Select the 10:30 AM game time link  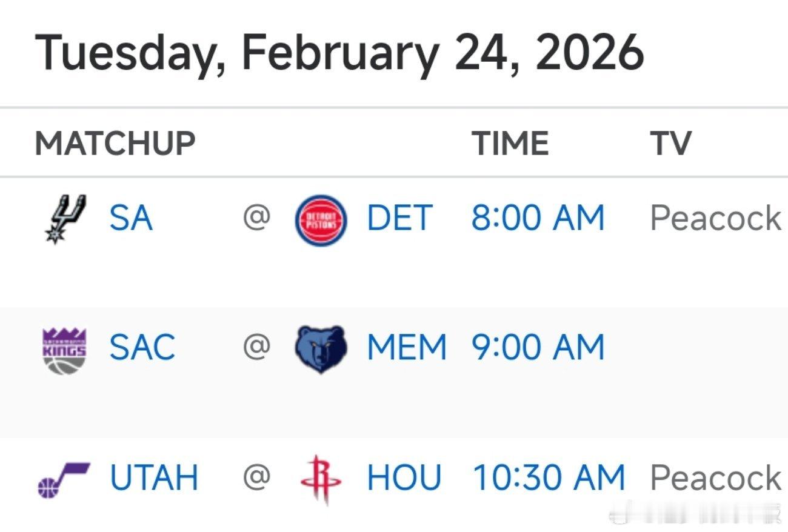[x=549, y=477]
